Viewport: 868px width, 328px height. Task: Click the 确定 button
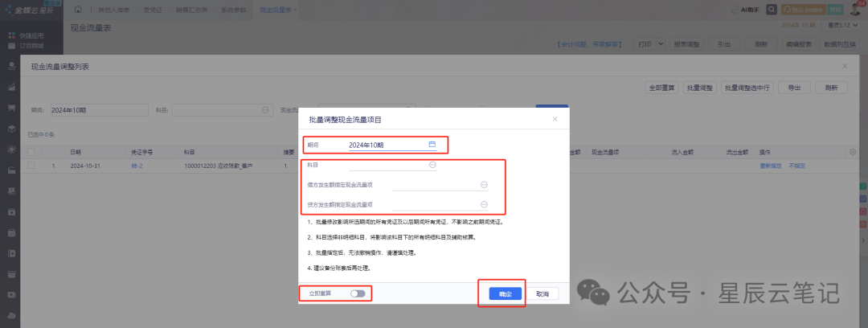pos(506,294)
